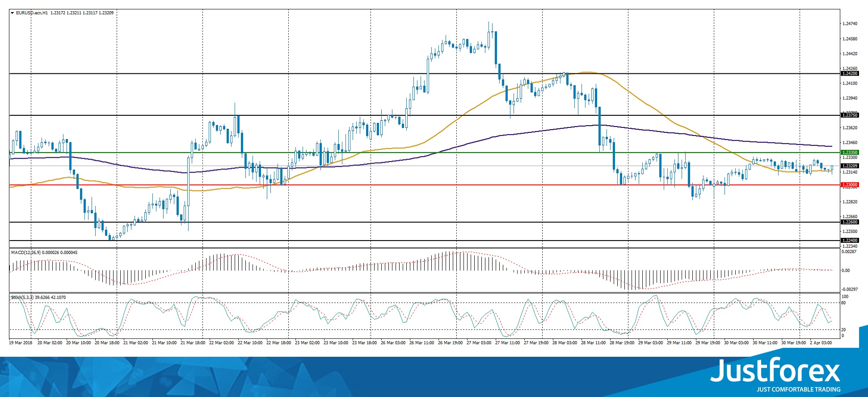This screenshot has height=397, width=868.
Task: Click the JUST COMFORTABLE TRADING tagline
Action: click(x=798, y=389)
